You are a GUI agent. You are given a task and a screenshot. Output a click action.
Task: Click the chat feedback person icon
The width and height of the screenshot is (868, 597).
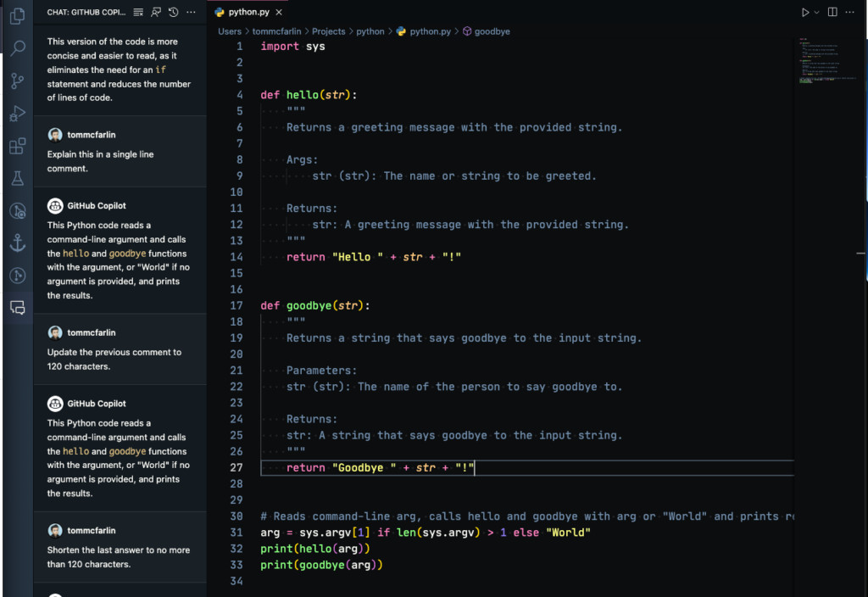[x=156, y=12]
